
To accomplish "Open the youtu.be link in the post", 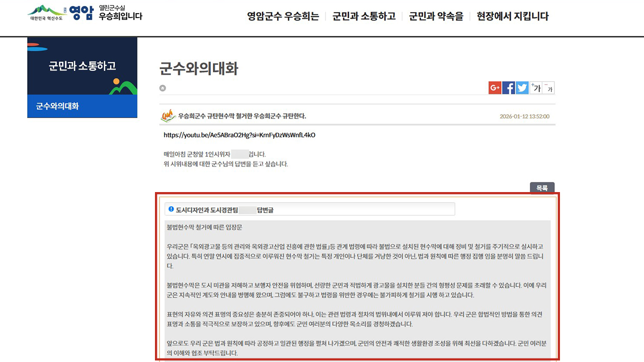I will [x=239, y=135].
